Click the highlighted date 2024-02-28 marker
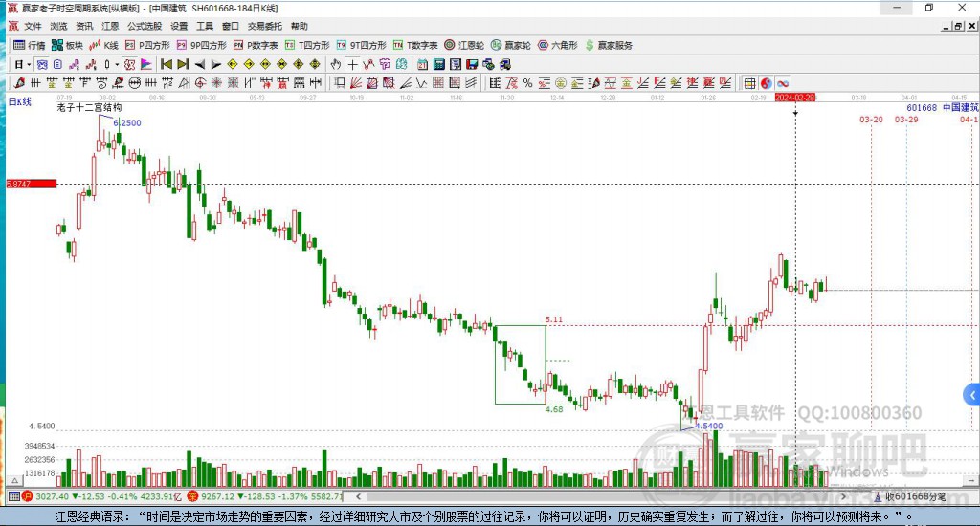 795,98
